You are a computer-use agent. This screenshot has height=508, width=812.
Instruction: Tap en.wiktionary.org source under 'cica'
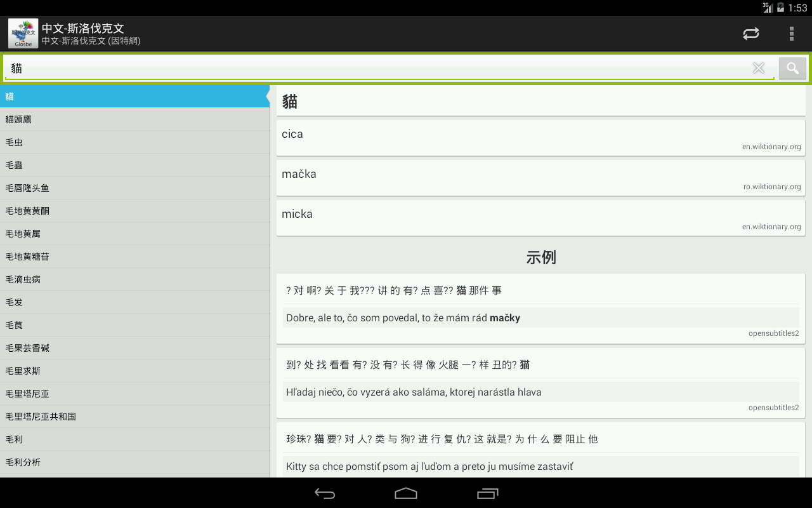(771, 147)
